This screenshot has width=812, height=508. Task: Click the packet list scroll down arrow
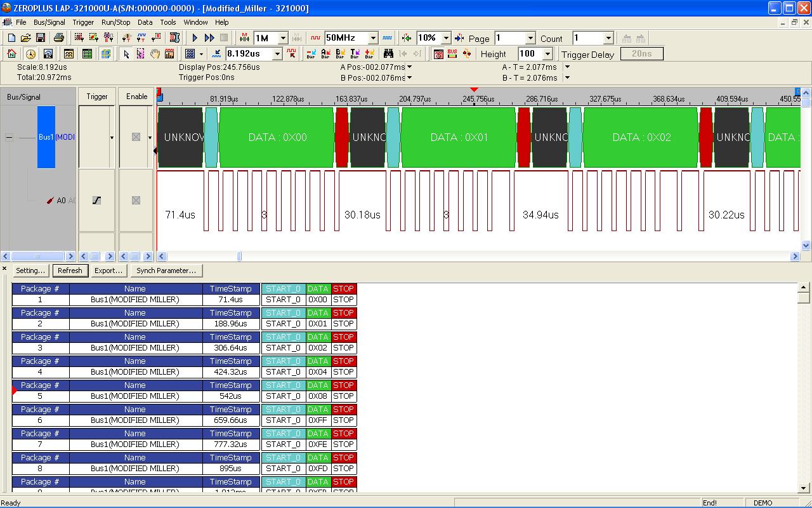point(804,488)
